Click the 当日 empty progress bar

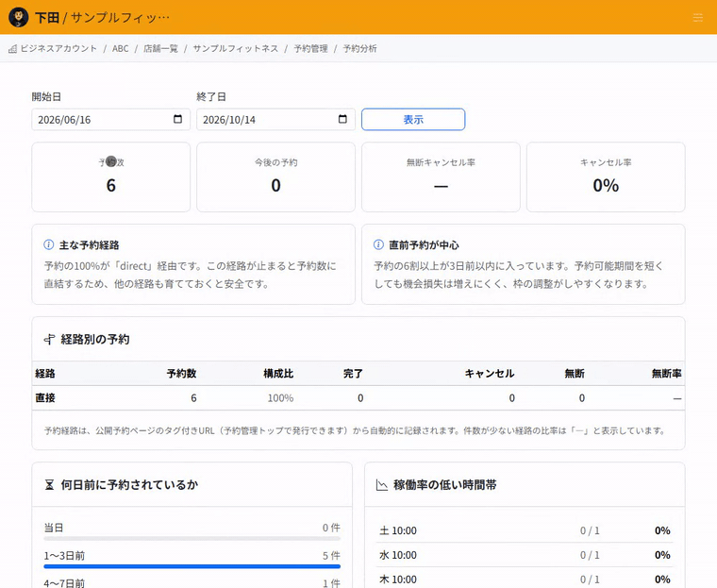coord(192,539)
